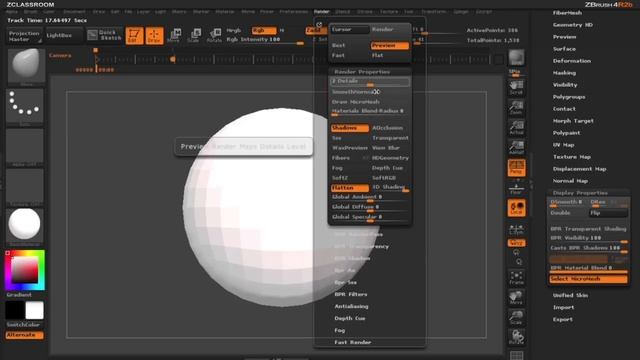Toggle the Flatten render option
Image resolution: width=640 pixels, height=360 pixels.
coord(350,188)
